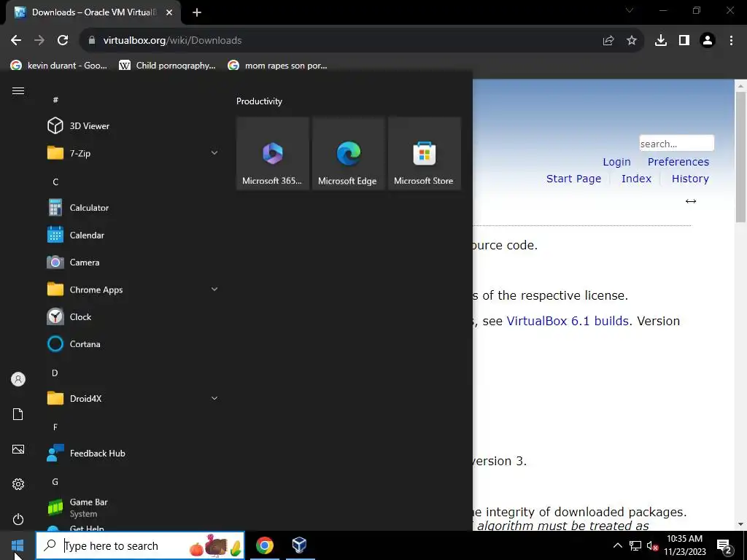Open user account options in Start sidebar
747x560 pixels.
click(x=18, y=379)
